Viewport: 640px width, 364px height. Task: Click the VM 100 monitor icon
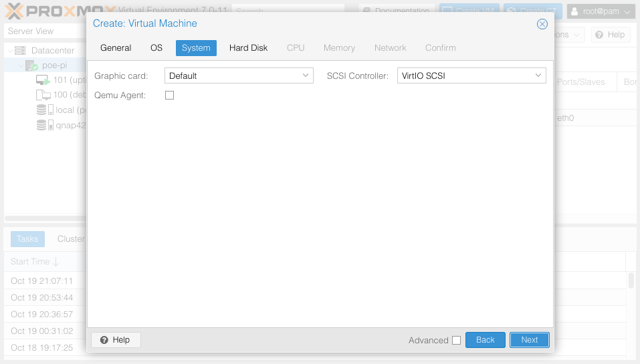[x=43, y=95]
